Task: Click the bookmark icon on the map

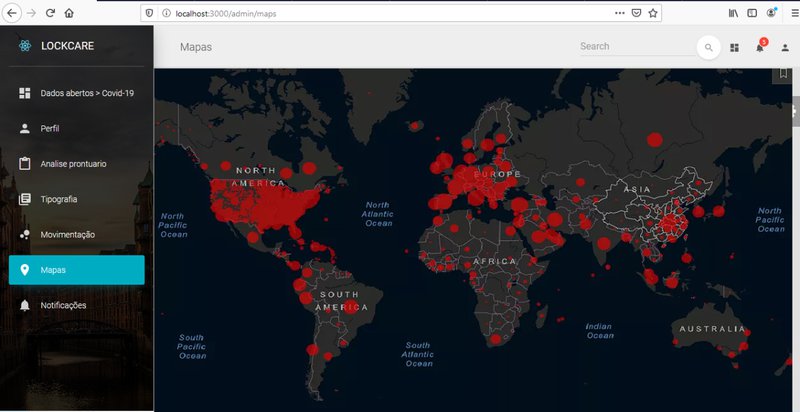Action: 783,74
